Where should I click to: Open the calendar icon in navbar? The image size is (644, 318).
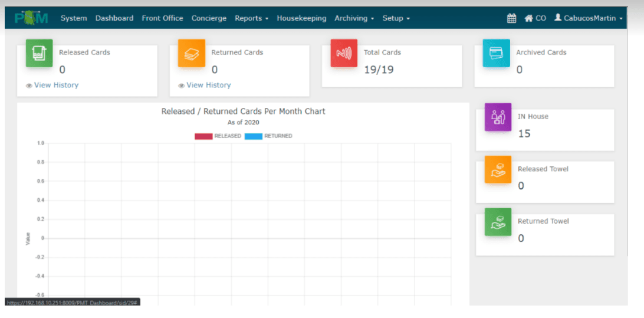tap(512, 18)
